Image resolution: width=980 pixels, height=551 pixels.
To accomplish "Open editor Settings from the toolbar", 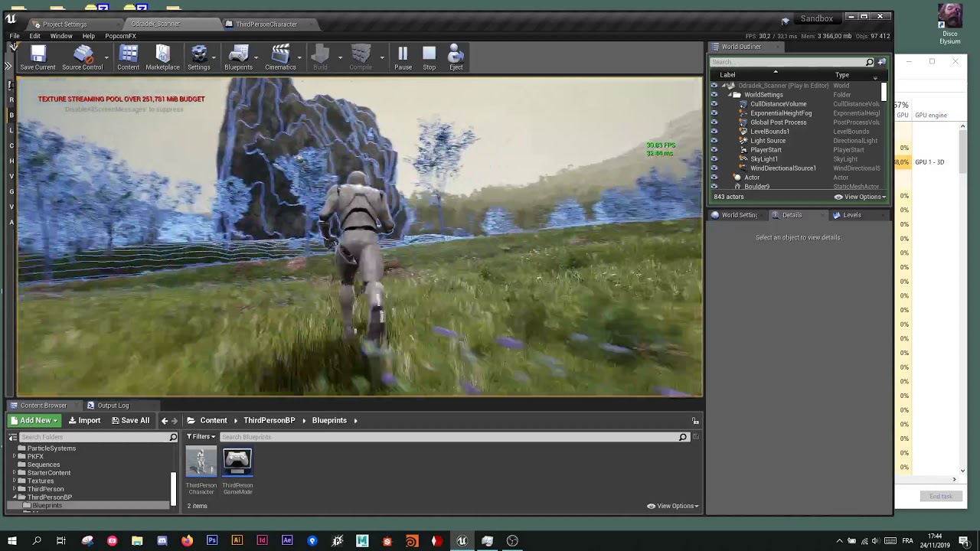I will tap(199, 57).
